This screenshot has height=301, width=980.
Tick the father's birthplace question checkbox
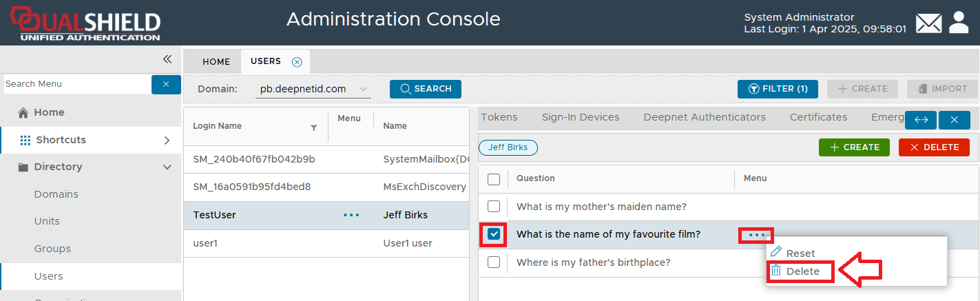point(494,262)
